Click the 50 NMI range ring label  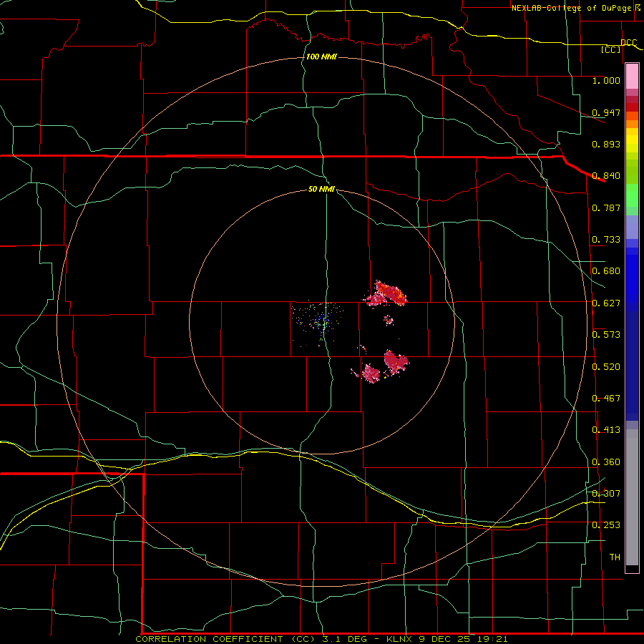pyautogui.click(x=321, y=189)
